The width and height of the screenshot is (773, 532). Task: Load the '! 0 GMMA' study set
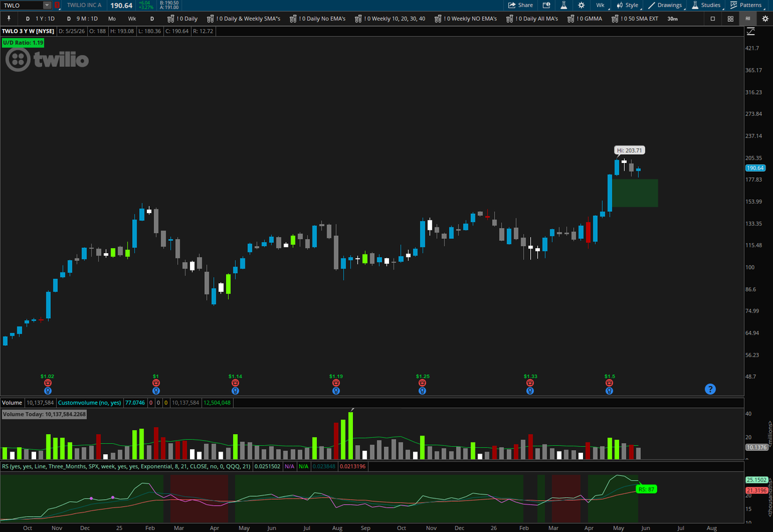586,19
